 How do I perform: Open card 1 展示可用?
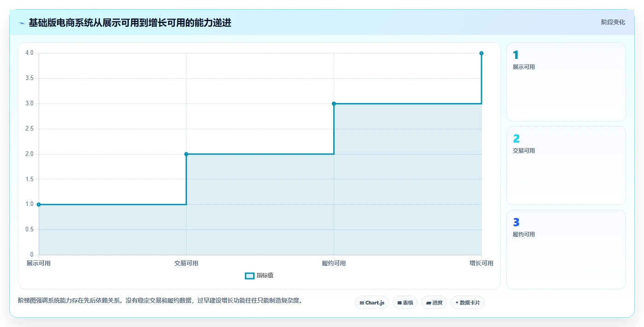pos(566,82)
